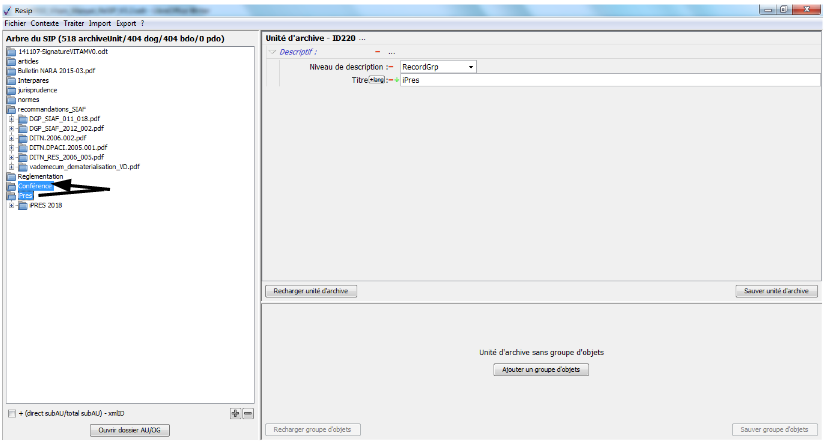Collapse the Descriptif section triangle
Image resolution: width=824 pixels, height=441 pixels.
[272, 52]
